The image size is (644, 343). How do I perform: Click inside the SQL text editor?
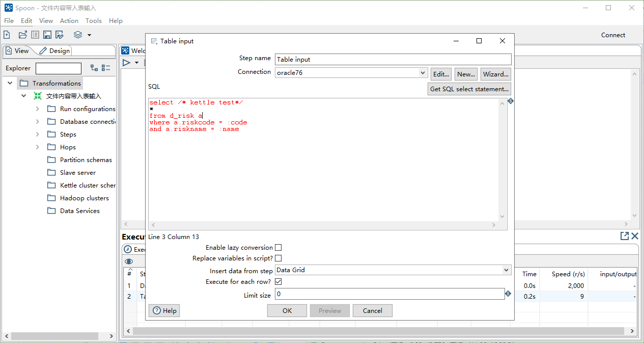[323, 160]
